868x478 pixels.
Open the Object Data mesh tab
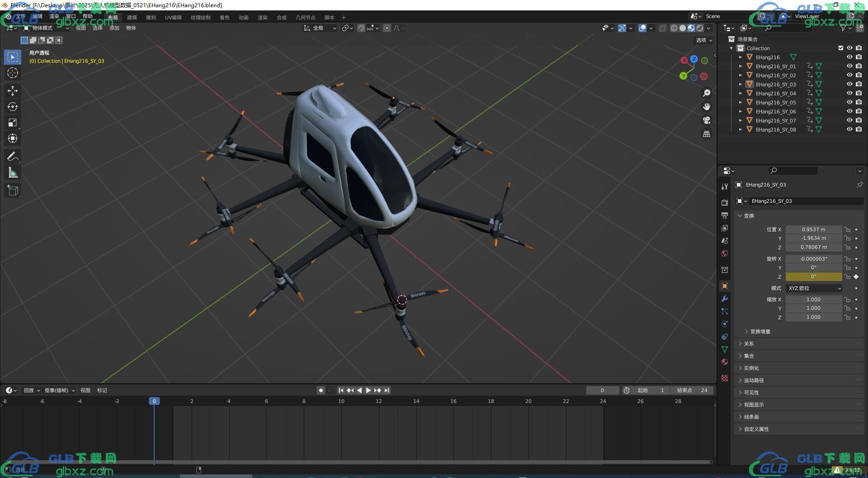point(725,349)
